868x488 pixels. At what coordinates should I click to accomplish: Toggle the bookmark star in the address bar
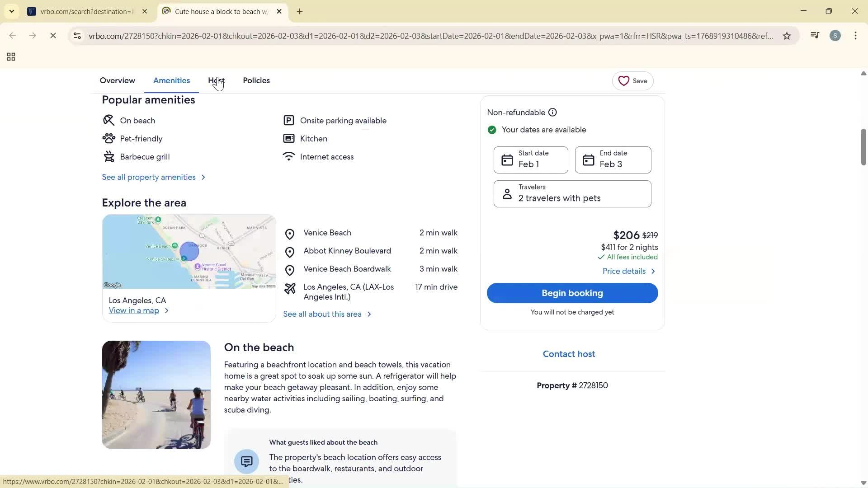click(787, 36)
